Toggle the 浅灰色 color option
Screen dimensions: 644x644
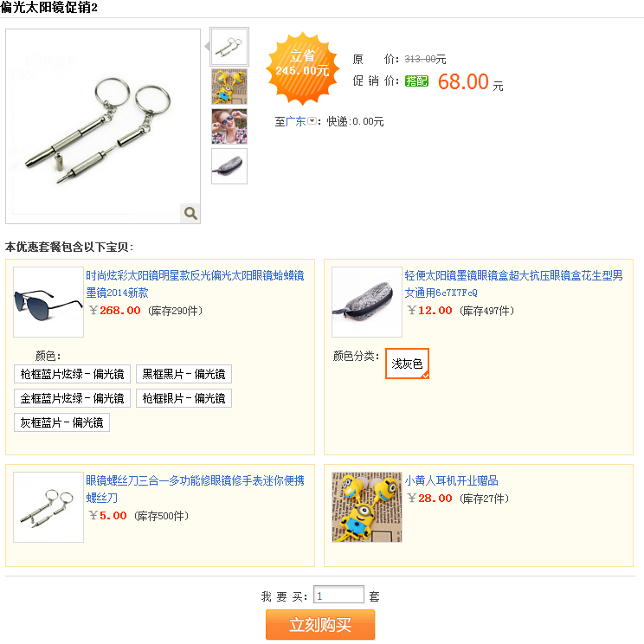[x=407, y=364]
